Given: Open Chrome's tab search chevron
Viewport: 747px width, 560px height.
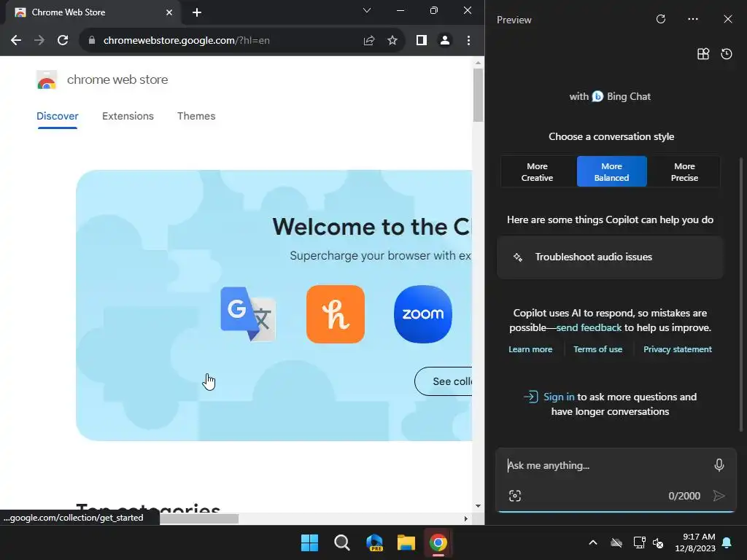Looking at the screenshot, I should (x=367, y=10).
